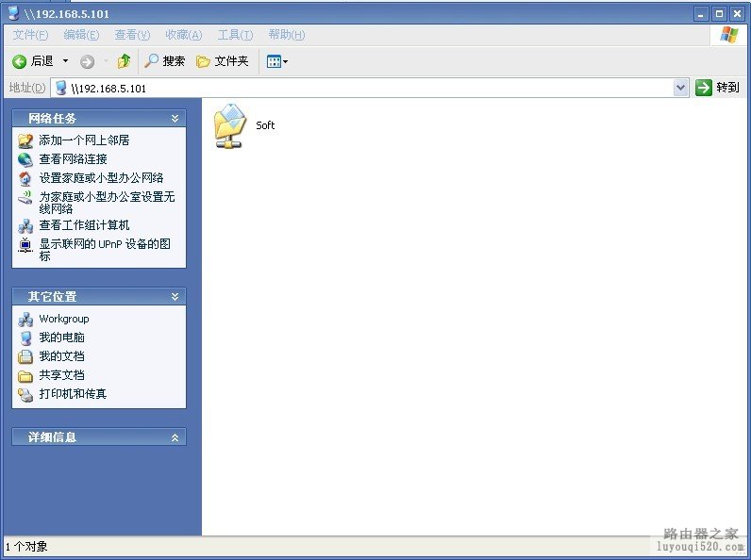Screen dimensions: 751x560
Task: Click the Windows flag logo
Action: click(729, 35)
